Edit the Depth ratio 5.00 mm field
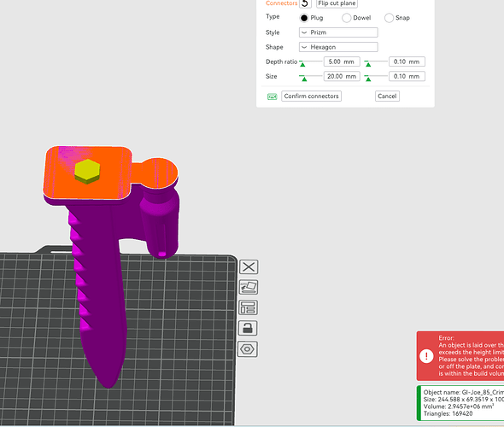Screen dimensions: 504x427 (x=342, y=61)
